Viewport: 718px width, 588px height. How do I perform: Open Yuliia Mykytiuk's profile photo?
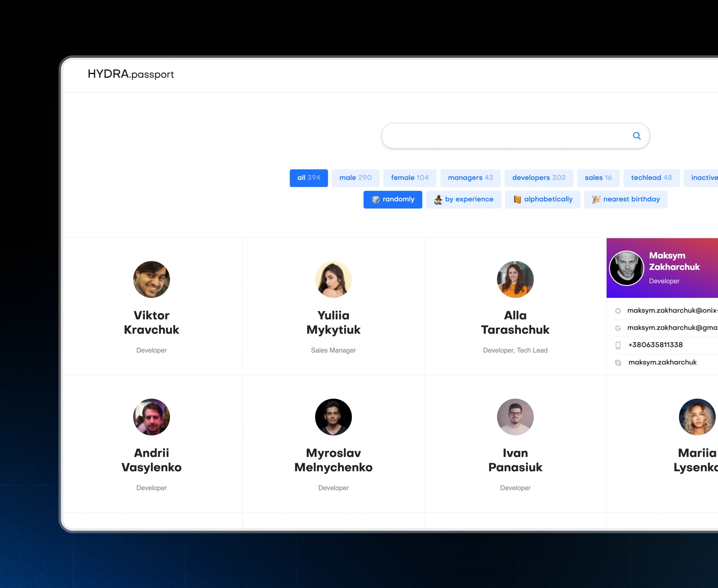[333, 280]
